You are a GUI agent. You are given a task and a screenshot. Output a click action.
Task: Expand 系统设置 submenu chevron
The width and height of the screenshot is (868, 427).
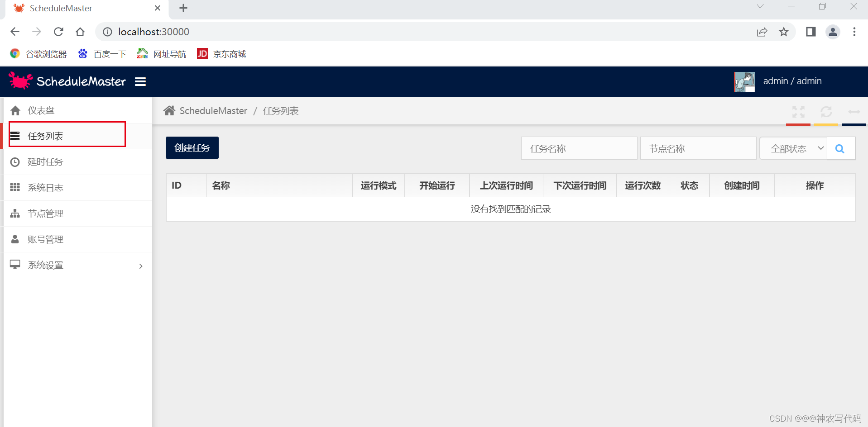[141, 266]
